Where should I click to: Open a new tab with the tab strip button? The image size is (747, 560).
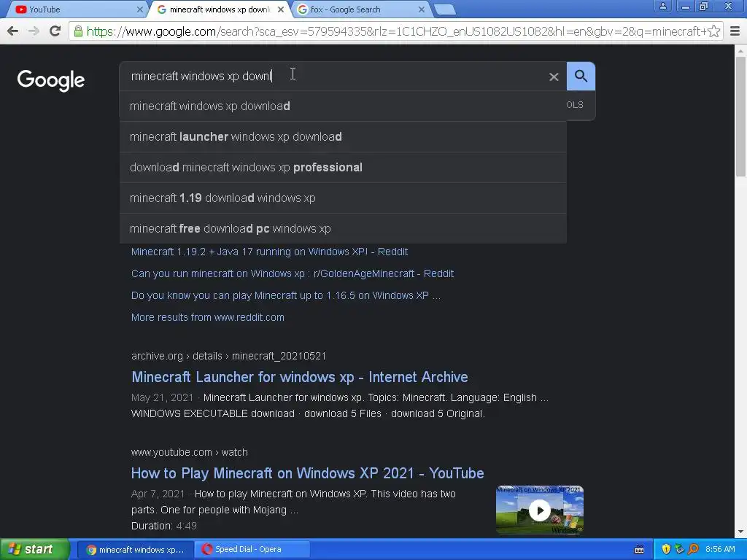[445, 9]
